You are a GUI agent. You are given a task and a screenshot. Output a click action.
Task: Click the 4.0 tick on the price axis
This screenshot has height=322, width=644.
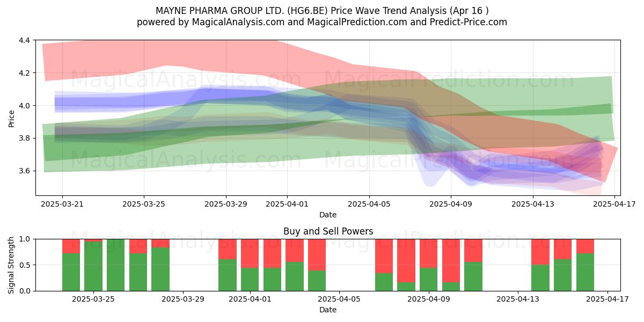click(x=25, y=106)
